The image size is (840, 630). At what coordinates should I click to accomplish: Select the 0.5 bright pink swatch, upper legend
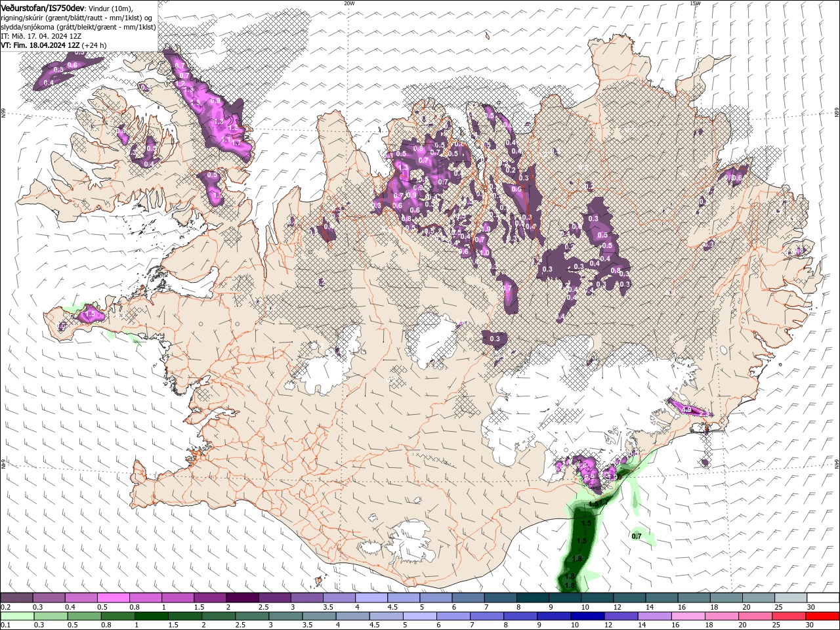113,598
